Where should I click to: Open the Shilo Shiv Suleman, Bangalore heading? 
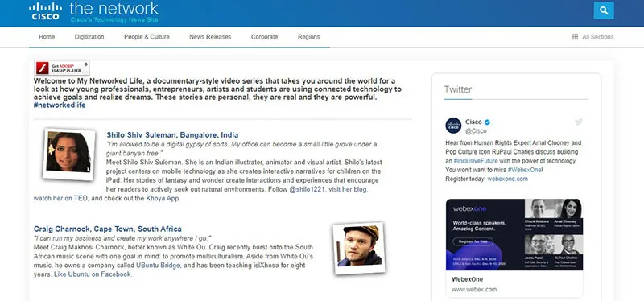click(x=172, y=135)
